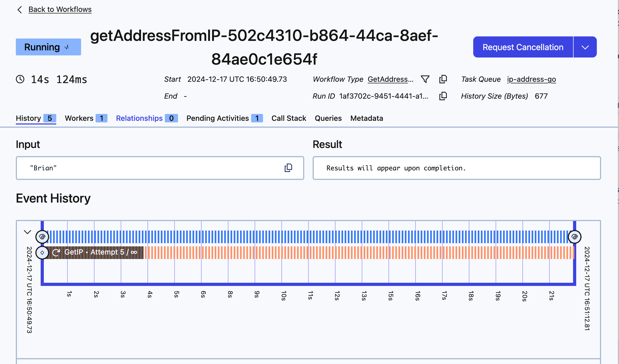Open the Call Stack tab
The image size is (619, 364).
[x=289, y=118]
